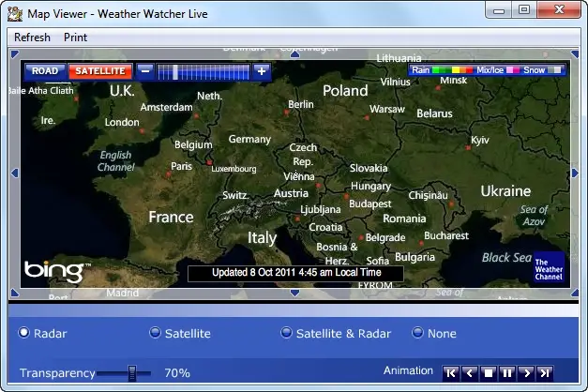This screenshot has width=588, height=392.
Task: Click the 70% transparency value
Action: (177, 373)
